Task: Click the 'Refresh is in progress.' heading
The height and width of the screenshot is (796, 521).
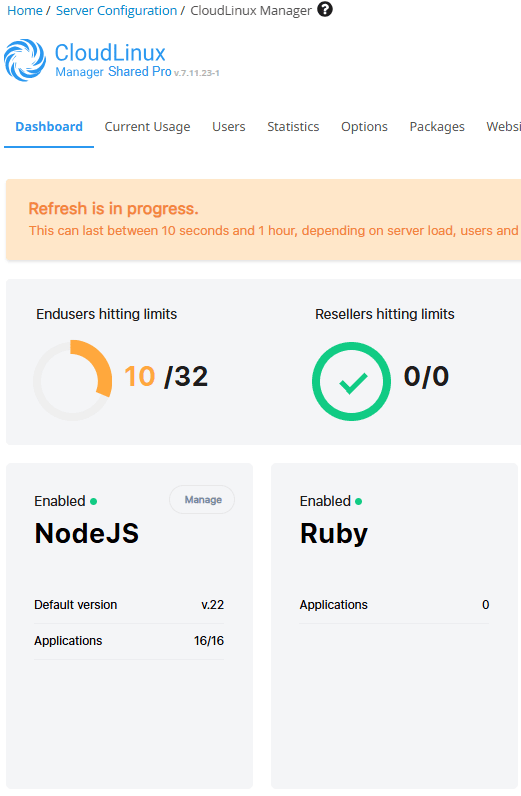Action: pos(113,209)
